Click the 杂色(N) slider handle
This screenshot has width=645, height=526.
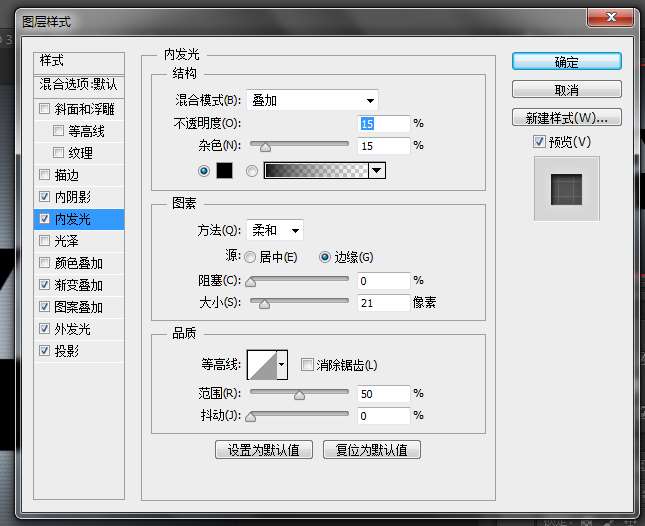[x=265, y=147]
